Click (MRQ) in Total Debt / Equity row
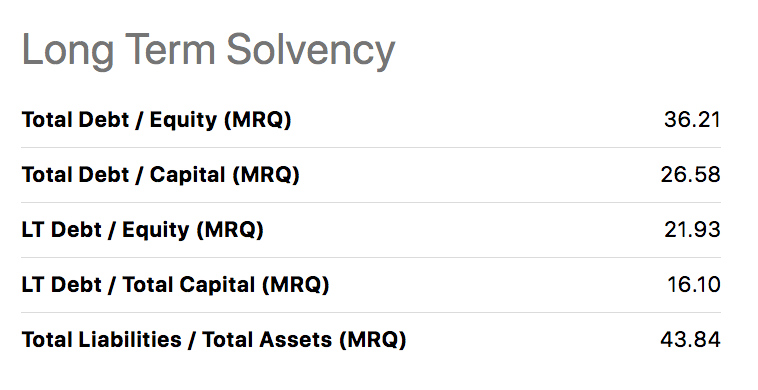The height and width of the screenshot is (390, 758). [x=257, y=120]
